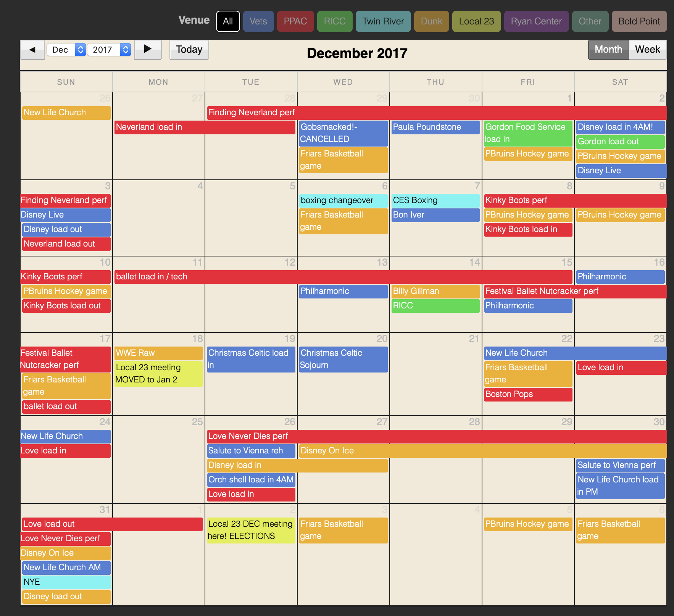674x616 pixels.
Task: Filter calendar by Vets venue
Action: coord(258,21)
